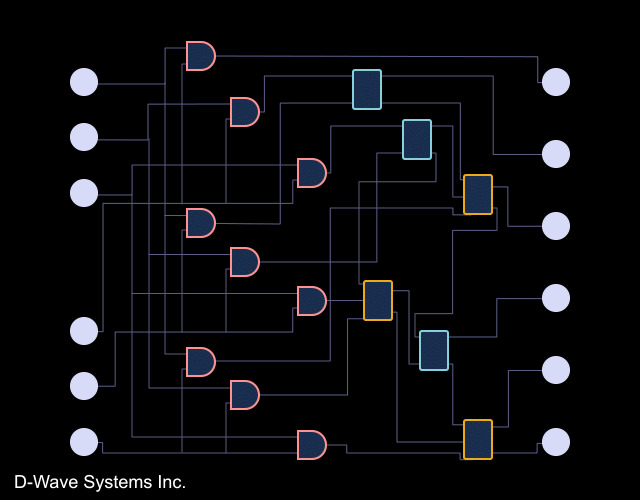Click the uppermost orange-outlined block

(478, 194)
